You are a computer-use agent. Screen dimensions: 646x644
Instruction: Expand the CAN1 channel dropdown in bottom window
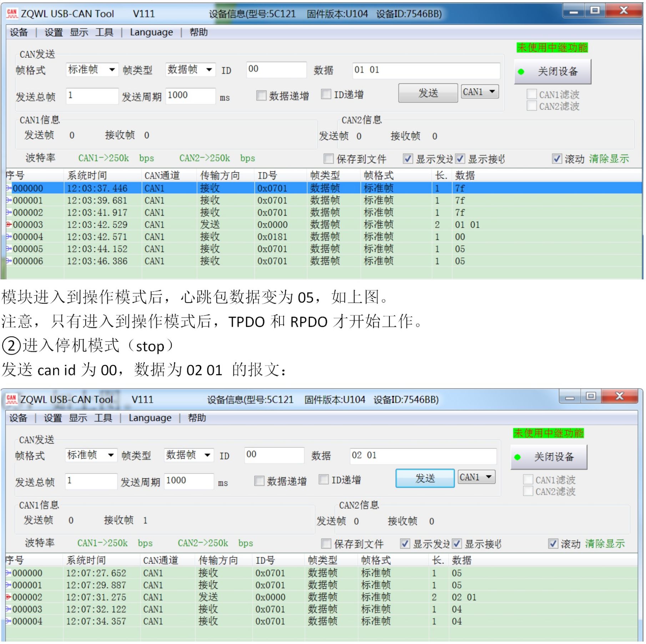[476, 477]
